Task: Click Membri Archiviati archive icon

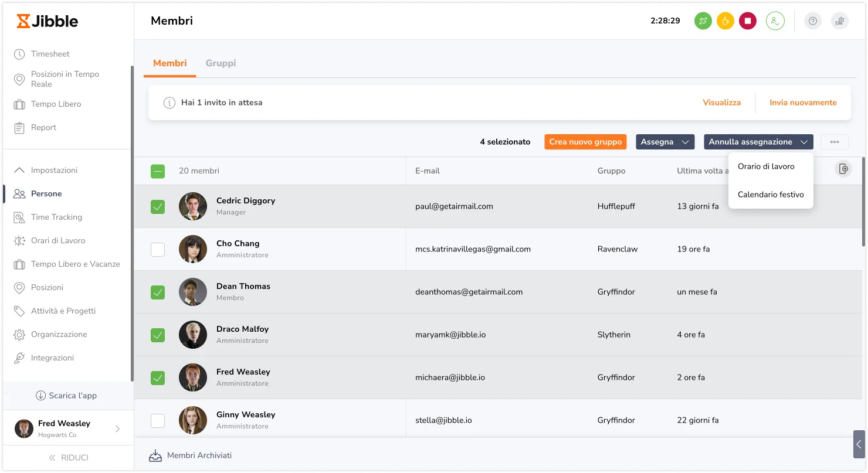Action: 155,455
